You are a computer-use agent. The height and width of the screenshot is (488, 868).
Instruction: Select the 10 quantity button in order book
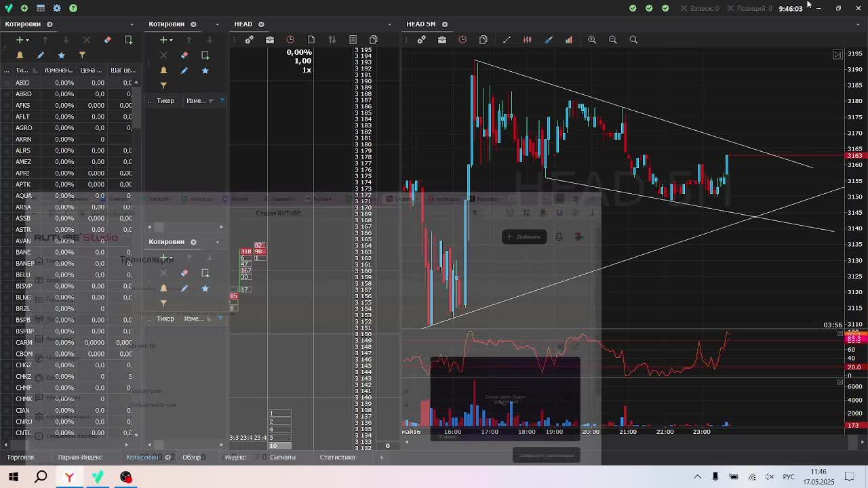pos(280,445)
